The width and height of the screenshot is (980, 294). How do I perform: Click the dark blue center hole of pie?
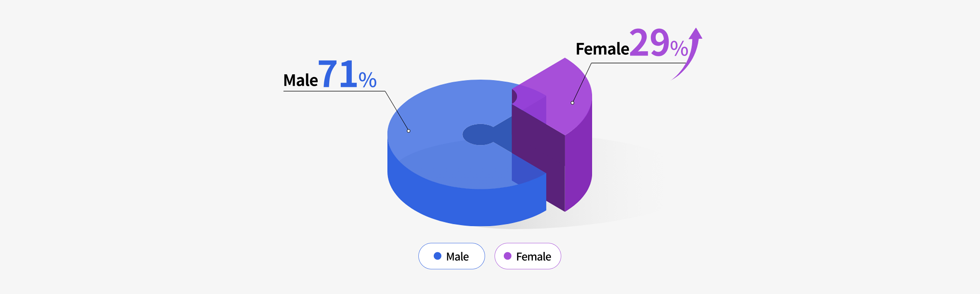point(479,135)
